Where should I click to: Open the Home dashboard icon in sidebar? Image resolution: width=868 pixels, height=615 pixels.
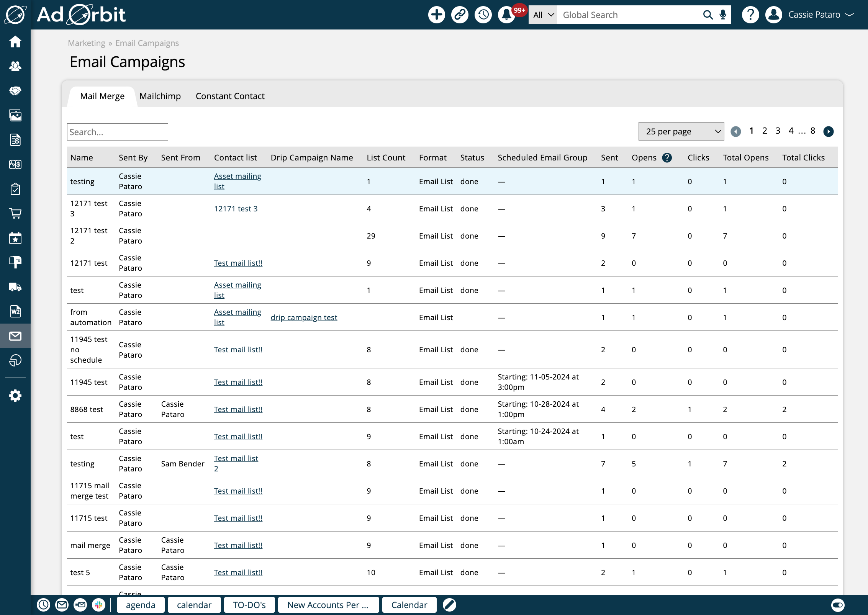pyautogui.click(x=15, y=41)
